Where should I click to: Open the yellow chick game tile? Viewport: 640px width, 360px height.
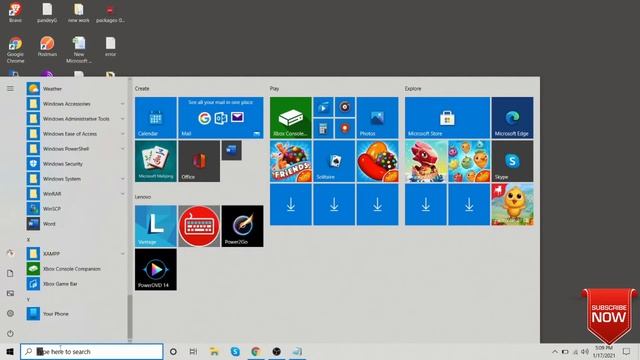point(512,204)
